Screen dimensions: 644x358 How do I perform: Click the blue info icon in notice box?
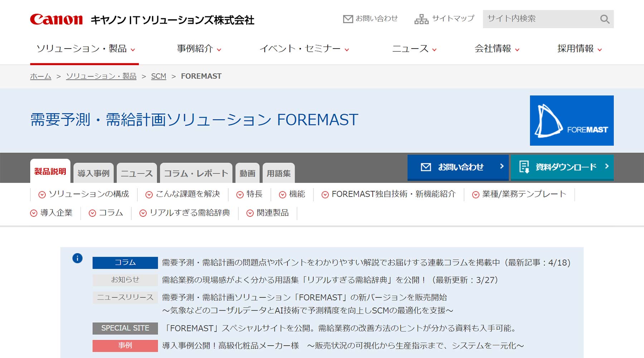tap(77, 258)
